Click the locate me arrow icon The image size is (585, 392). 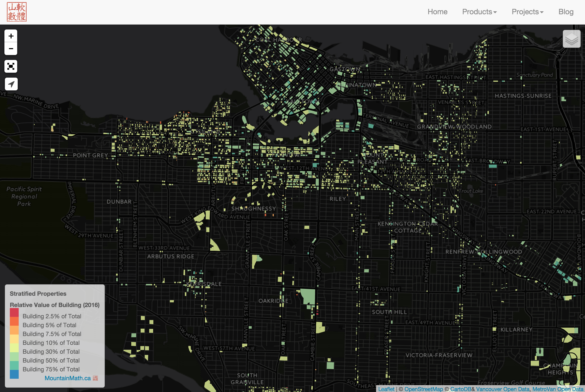[x=11, y=84]
